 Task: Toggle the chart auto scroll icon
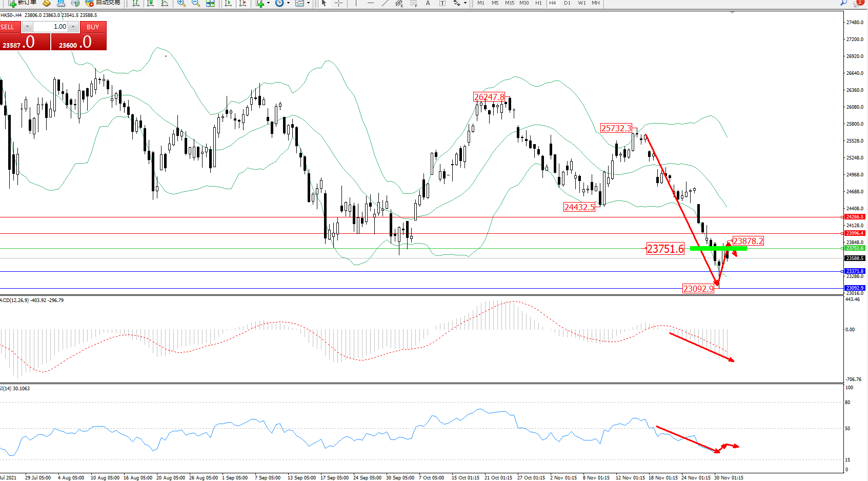click(229, 3)
